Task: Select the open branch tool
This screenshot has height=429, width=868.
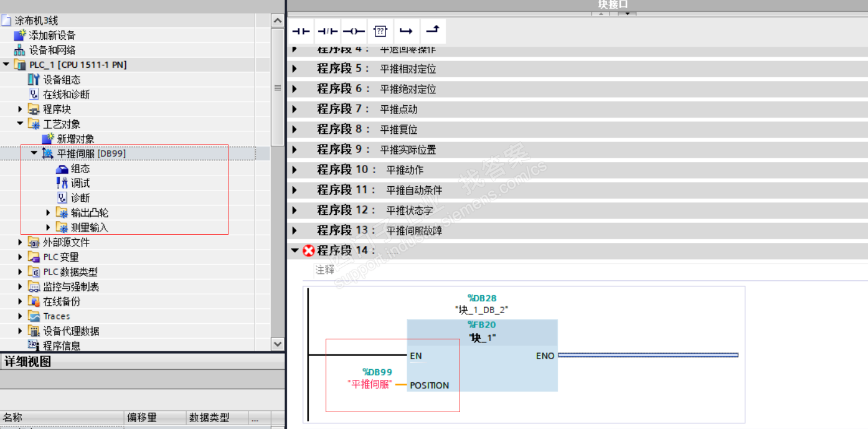Action: (x=407, y=31)
